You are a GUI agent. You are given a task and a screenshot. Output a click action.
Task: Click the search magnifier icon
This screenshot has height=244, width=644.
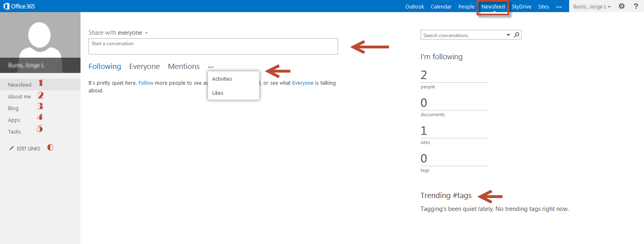point(517,35)
